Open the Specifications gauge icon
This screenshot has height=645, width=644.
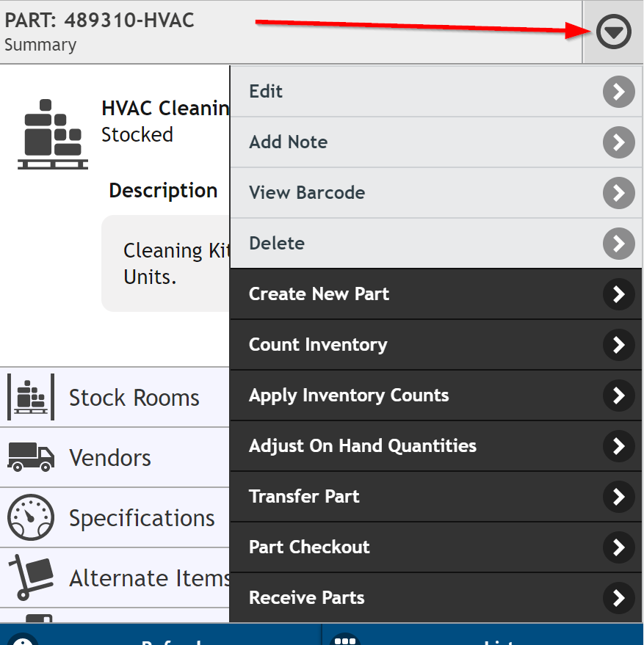click(x=31, y=517)
